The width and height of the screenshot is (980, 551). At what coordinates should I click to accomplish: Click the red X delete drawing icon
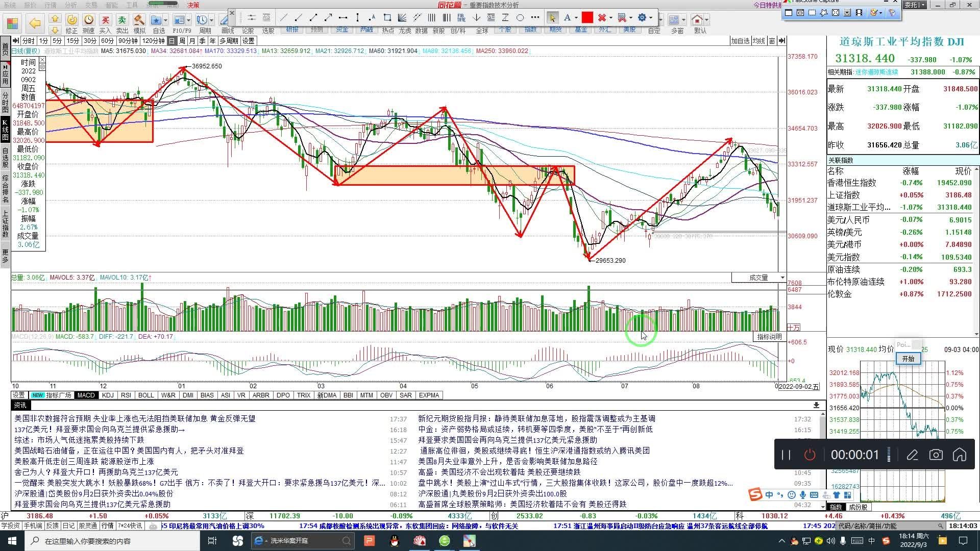tap(602, 18)
